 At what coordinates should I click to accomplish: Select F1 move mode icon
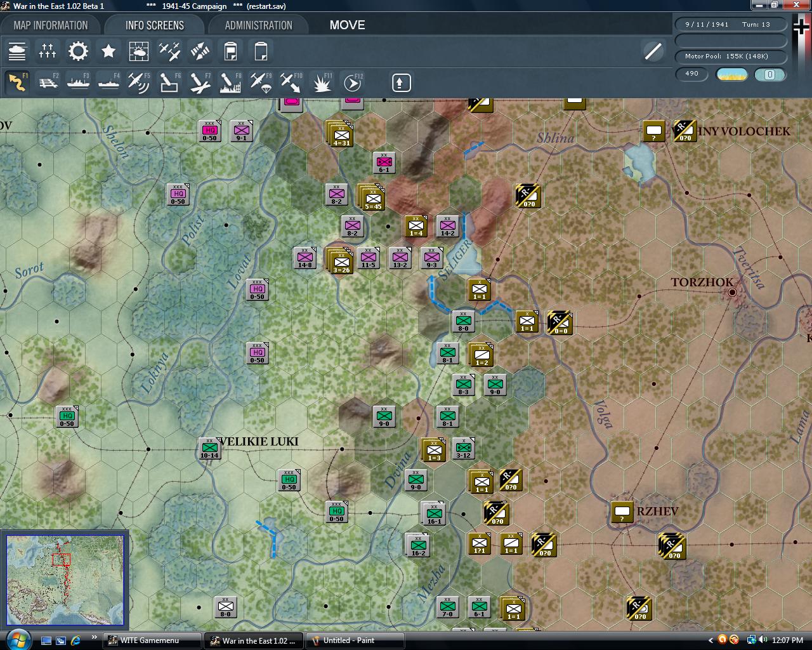(17, 83)
